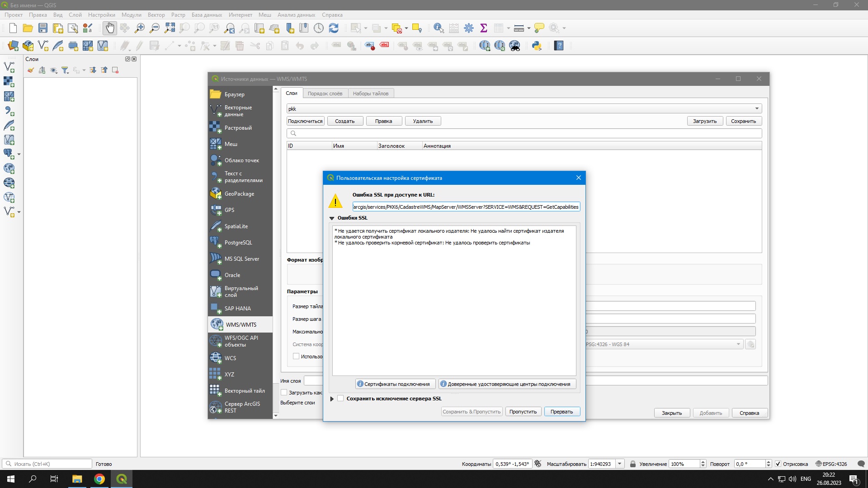This screenshot has height=488, width=868.
Task: Select SpatiaLite source type
Action: (x=241, y=226)
